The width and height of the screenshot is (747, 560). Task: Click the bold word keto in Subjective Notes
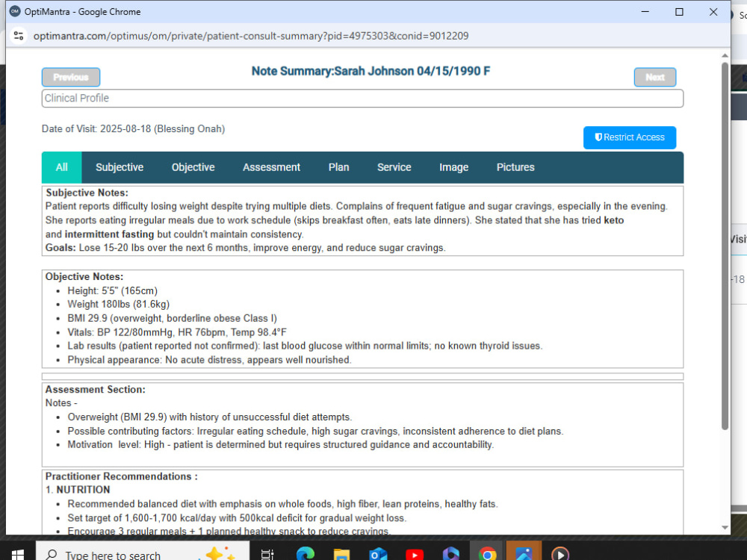click(613, 220)
